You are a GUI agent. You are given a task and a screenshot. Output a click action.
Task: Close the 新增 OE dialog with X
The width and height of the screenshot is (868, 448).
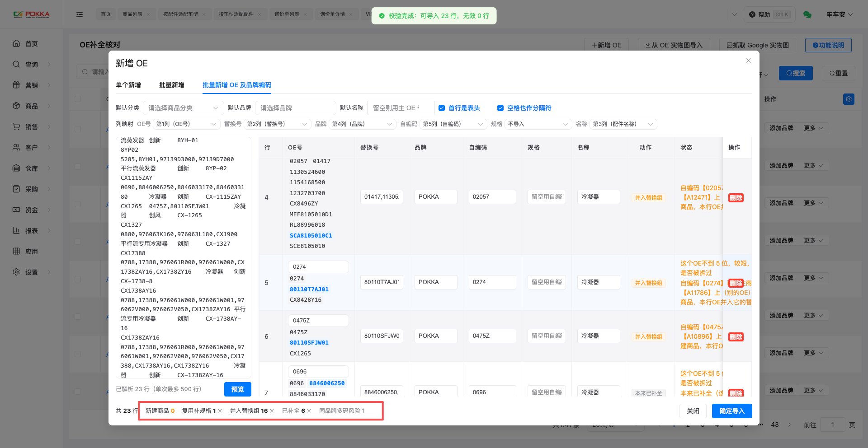click(748, 61)
